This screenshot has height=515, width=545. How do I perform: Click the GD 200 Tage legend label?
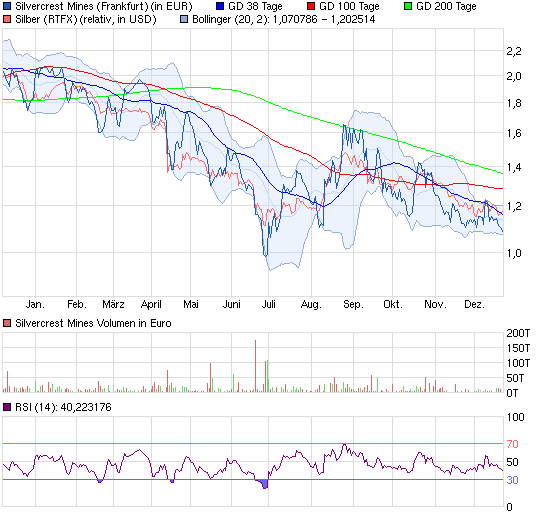pyautogui.click(x=446, y=6)
